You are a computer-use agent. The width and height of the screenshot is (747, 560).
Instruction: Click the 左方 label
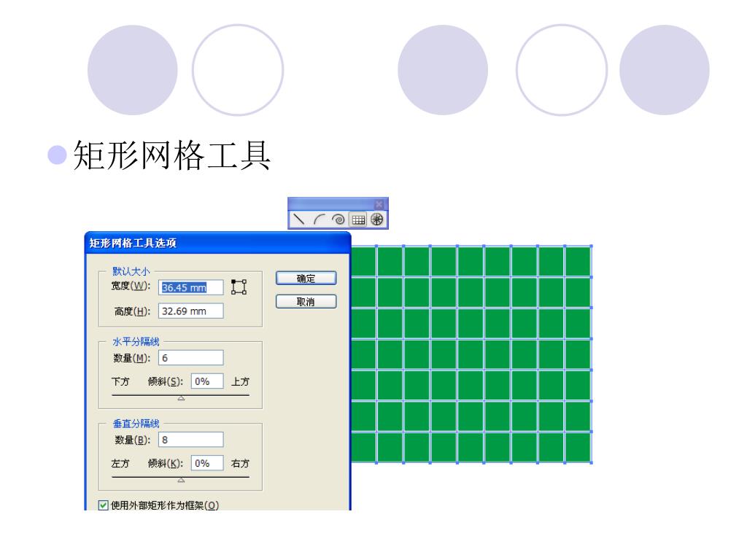click(120, 463)
